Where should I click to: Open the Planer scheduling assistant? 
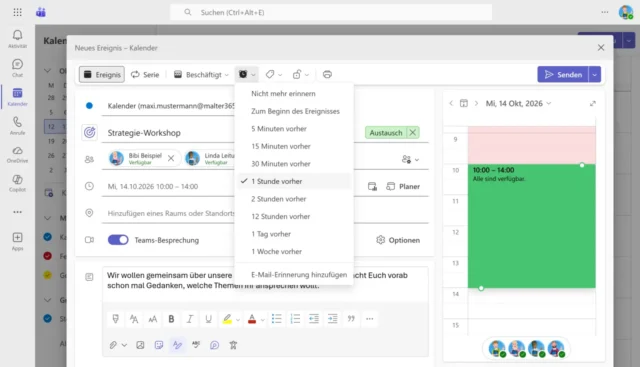click(x=403, y=187)
